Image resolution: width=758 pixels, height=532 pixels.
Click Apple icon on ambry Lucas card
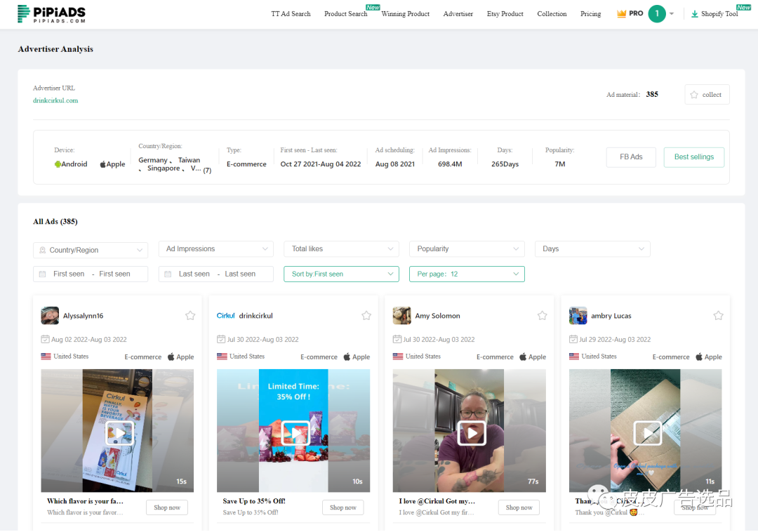tap(698, 357)
